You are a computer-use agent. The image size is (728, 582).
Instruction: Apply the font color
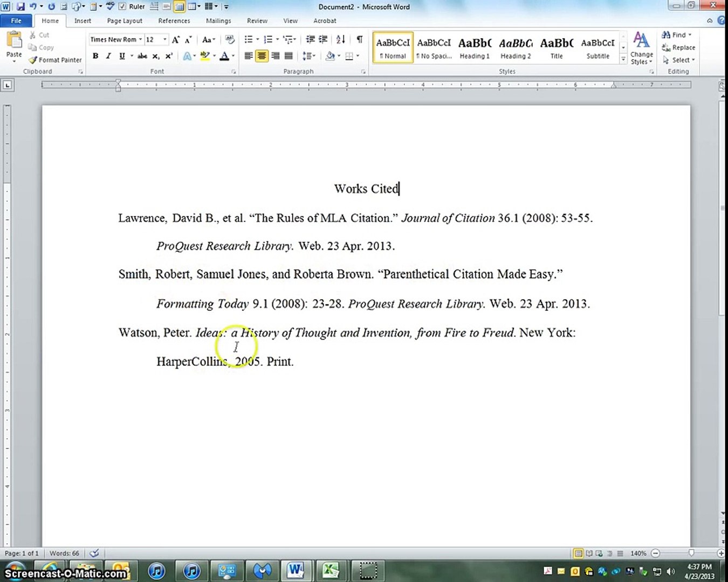click(224, 56)
